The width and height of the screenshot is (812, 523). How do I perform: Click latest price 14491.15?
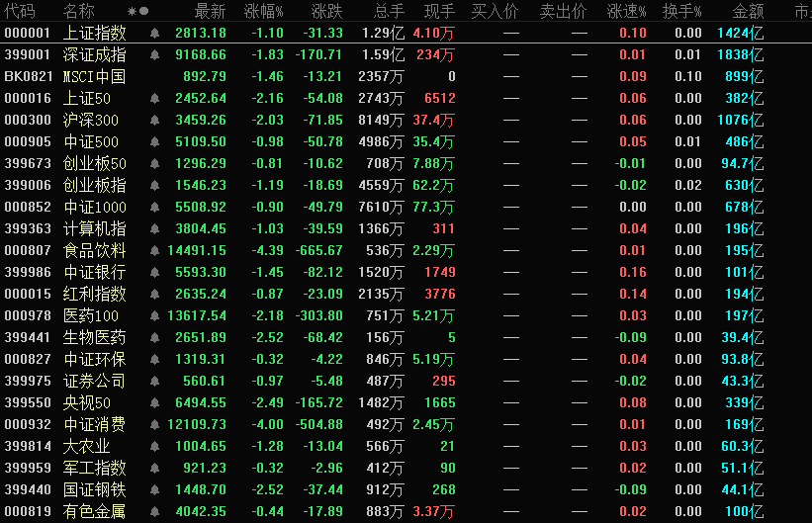[x=197, y=251]
